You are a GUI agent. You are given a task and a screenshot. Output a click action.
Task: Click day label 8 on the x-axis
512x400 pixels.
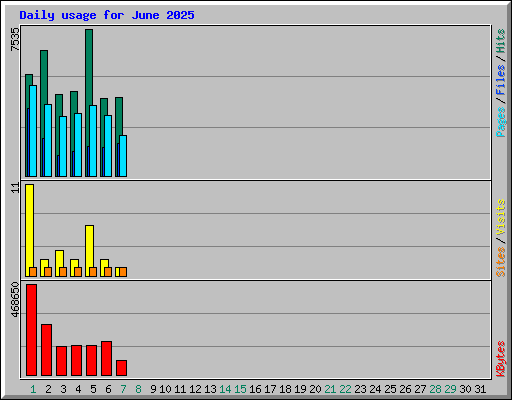[x=138, y=389]
